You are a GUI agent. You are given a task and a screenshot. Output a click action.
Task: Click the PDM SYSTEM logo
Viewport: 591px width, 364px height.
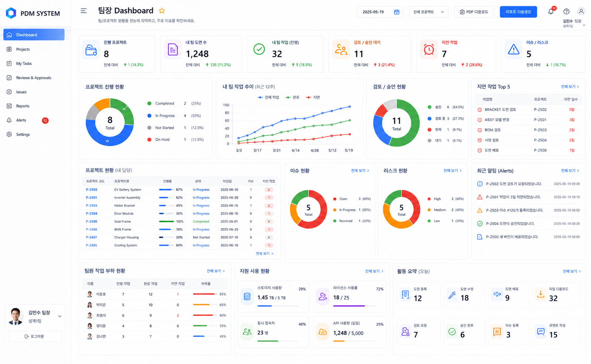(x=33, y=13)
